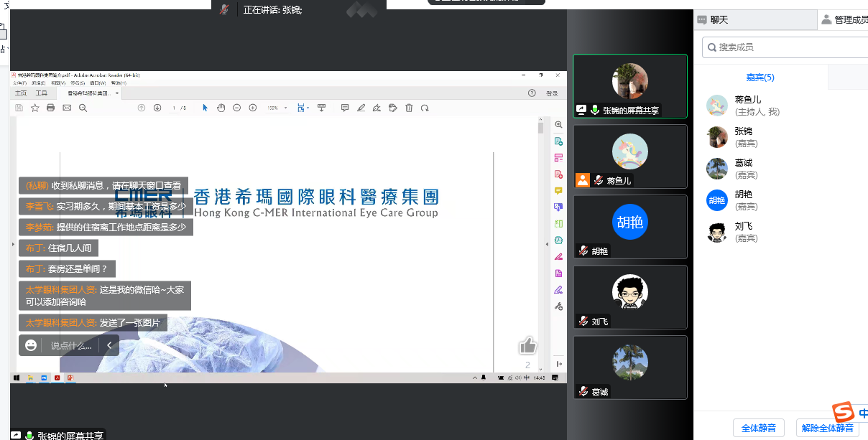Expand the fit page options dropdown

point(308,108)
